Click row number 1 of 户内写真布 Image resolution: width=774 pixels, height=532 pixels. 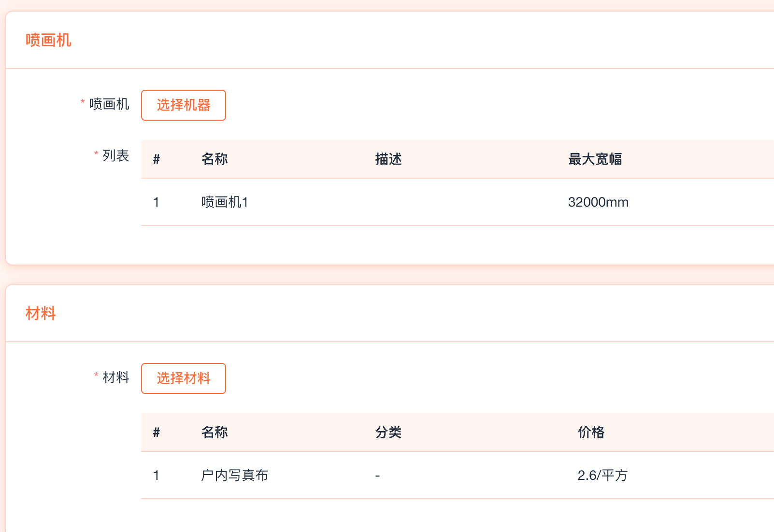point(156,476)
